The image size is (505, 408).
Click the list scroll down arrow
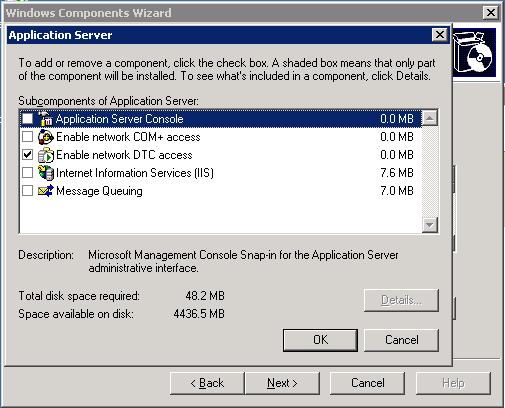point(430,225)
